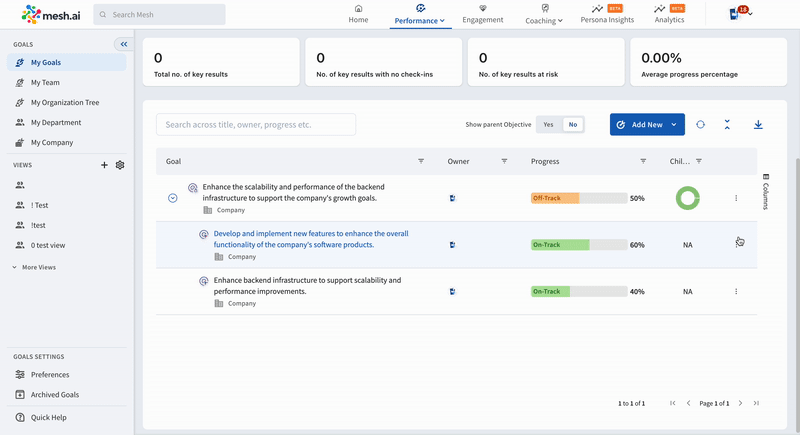Expand More Views in sidebar
Viewport: 800px width, 435px height.
38,268
